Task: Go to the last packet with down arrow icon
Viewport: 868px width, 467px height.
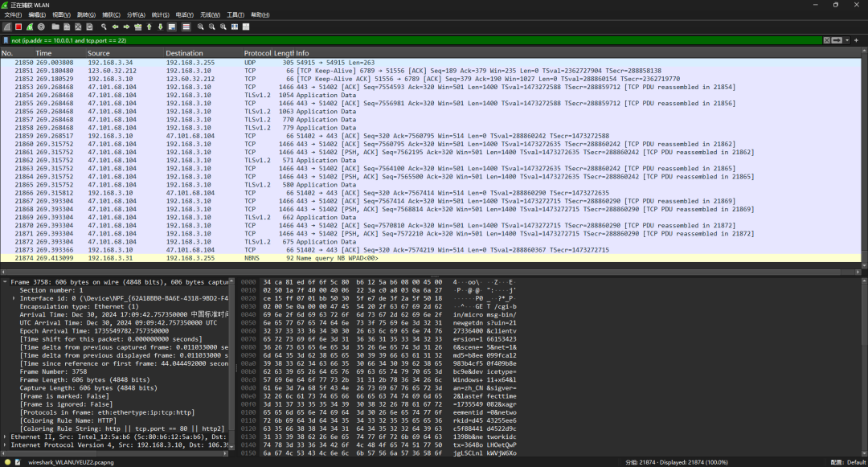Action: click(160, 26)
